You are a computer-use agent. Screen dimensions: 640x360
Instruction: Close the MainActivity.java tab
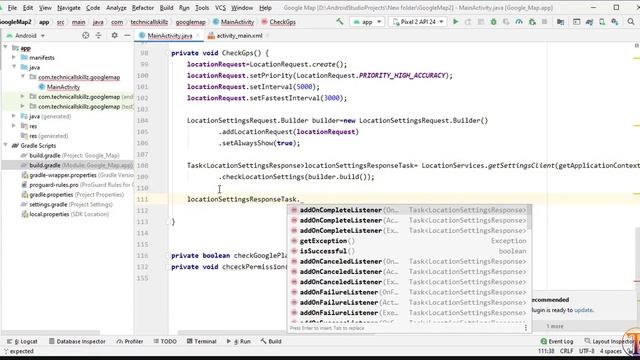point(198,36)
